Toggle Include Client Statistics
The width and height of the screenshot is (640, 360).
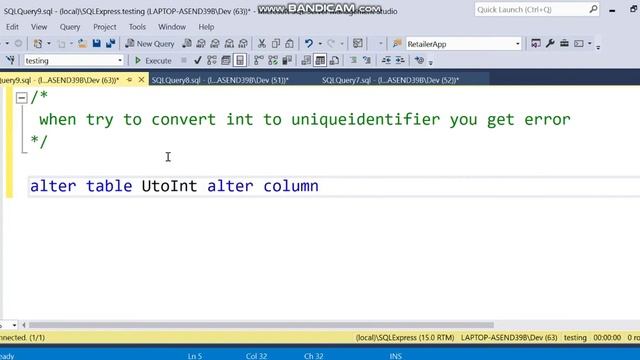pos(287,60)
